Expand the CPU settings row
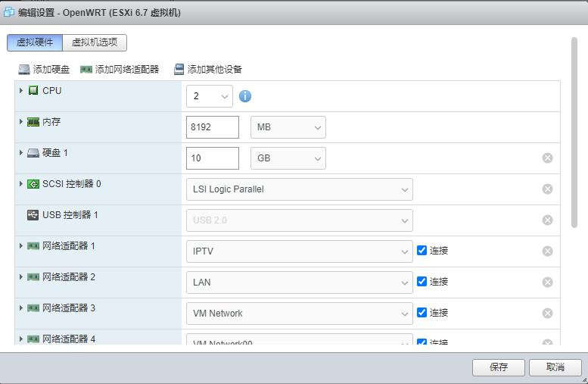Viewport: 588px width, 384px height. tap(21, 90)
